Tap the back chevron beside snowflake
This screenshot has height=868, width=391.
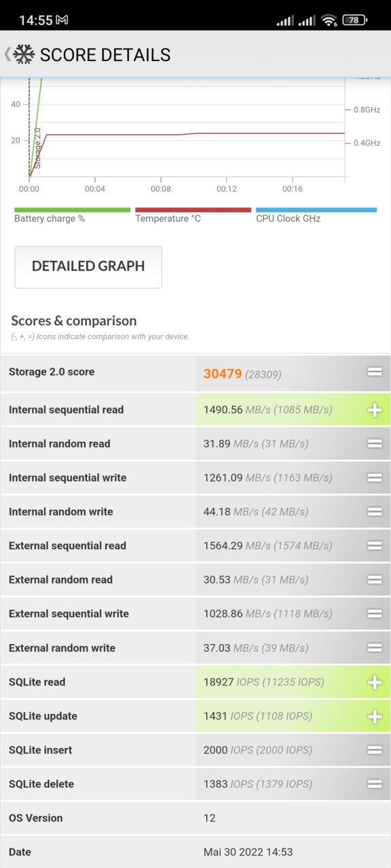7,54
